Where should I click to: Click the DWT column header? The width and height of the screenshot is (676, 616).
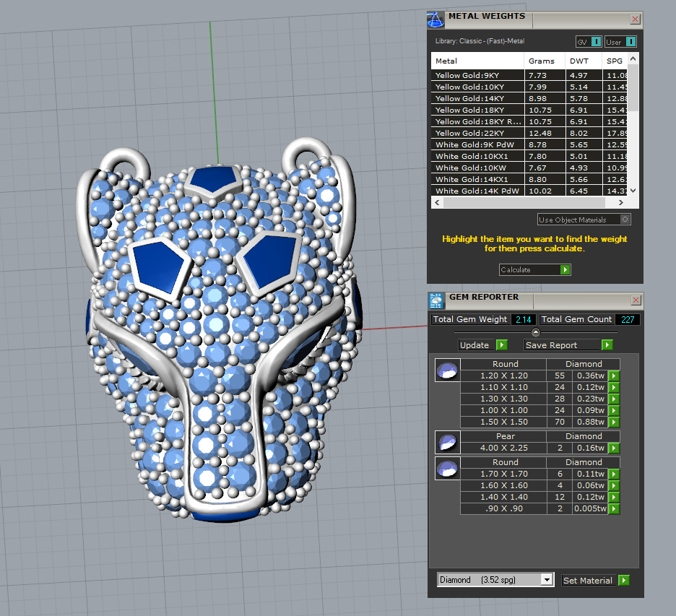click(584, 61)
